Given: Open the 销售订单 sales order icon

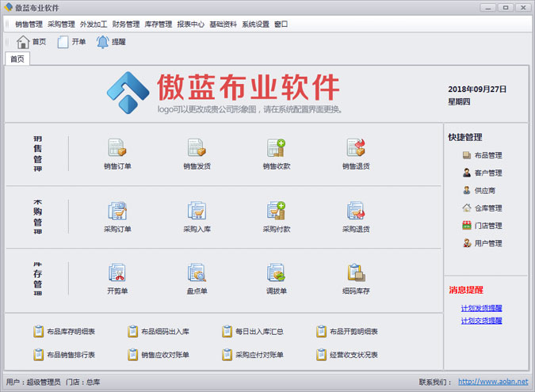Looking at the screenshot, I should click(x=117, y=148).
